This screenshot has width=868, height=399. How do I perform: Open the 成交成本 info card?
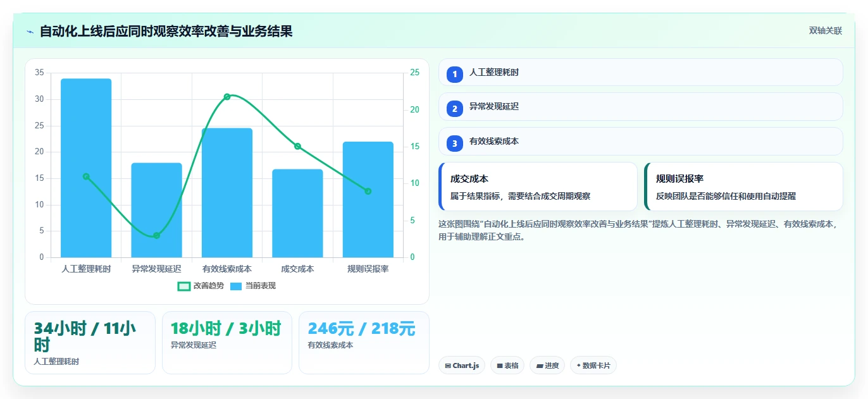538,187
